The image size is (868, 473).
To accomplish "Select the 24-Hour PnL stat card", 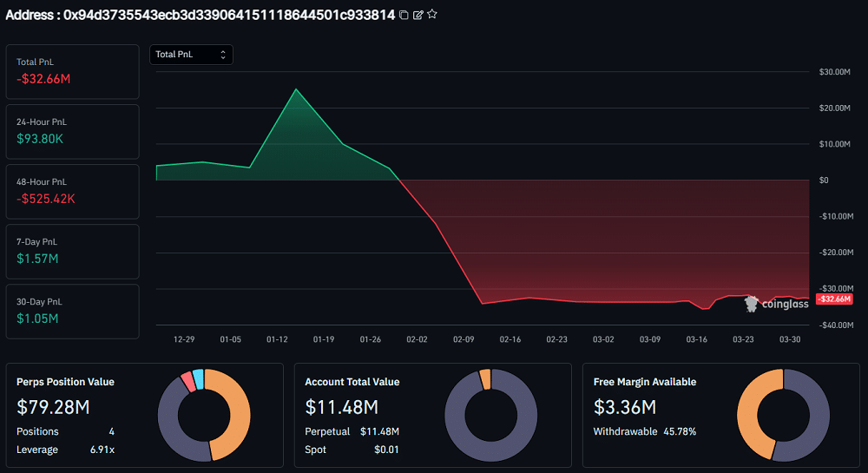I will (72, 131).
